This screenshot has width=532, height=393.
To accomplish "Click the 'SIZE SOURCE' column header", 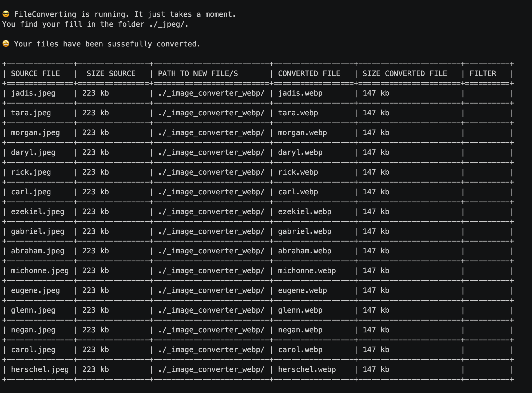I will pyautogui.click(x=111, y=73).
